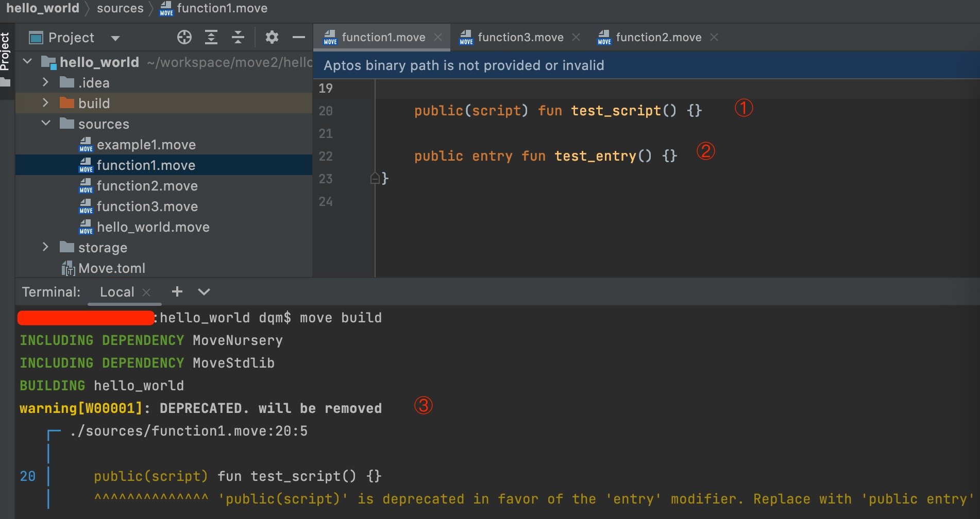
Task: Click 'BUILDING hello_world' terminal line
Action: pos(102,386)
